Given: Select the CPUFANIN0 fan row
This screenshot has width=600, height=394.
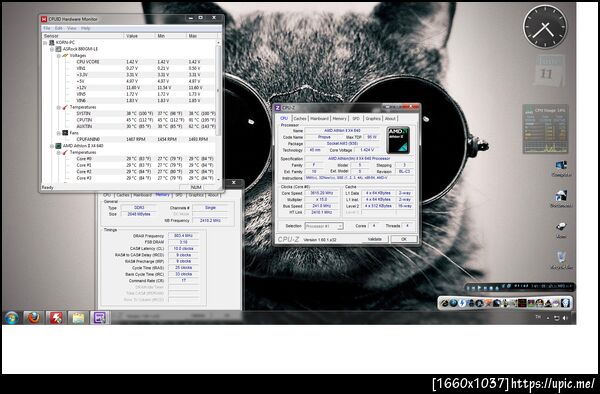Looking at the screenshot, I should click(x=129, y=139).
